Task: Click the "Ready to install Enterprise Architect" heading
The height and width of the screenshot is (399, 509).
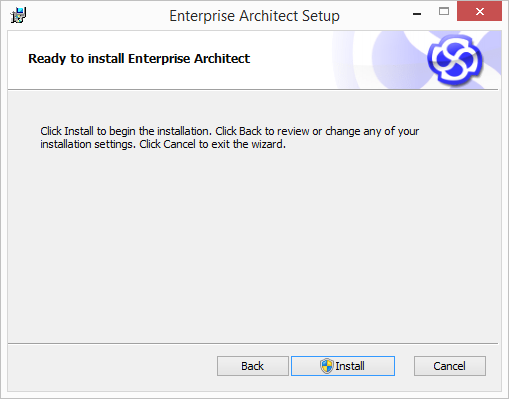Action: click(139, 59)
